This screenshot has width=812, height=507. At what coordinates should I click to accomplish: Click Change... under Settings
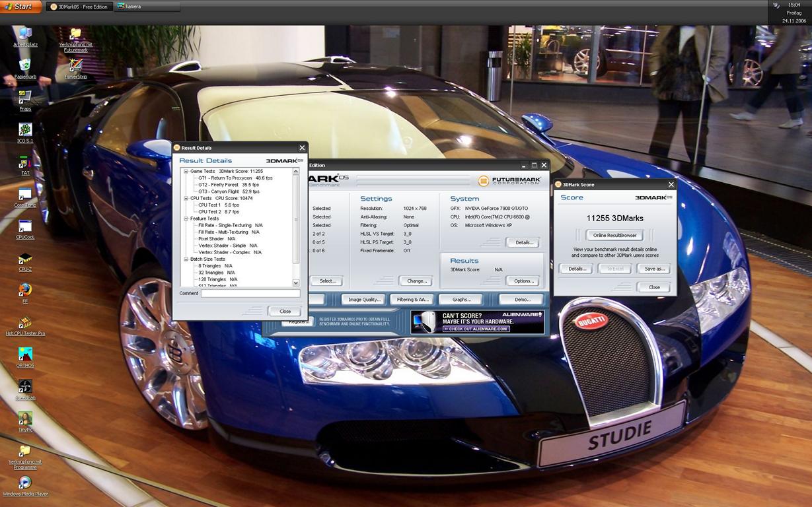(417, 281)
